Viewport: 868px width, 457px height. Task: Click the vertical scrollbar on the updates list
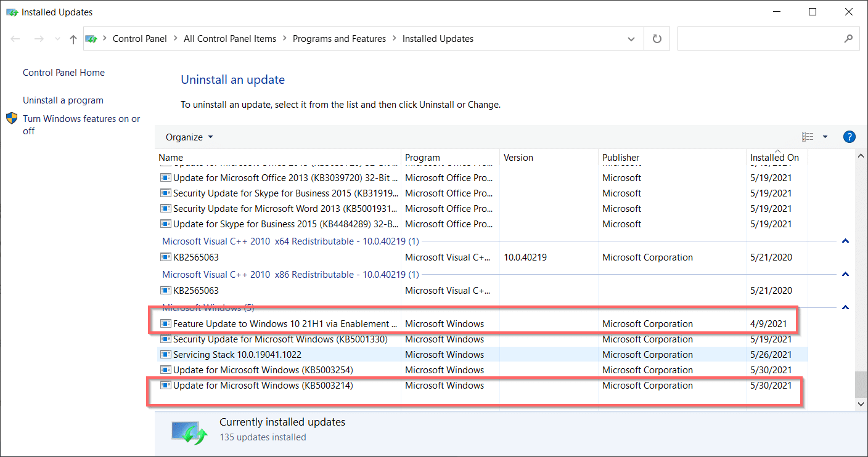(x=861, y=382)
